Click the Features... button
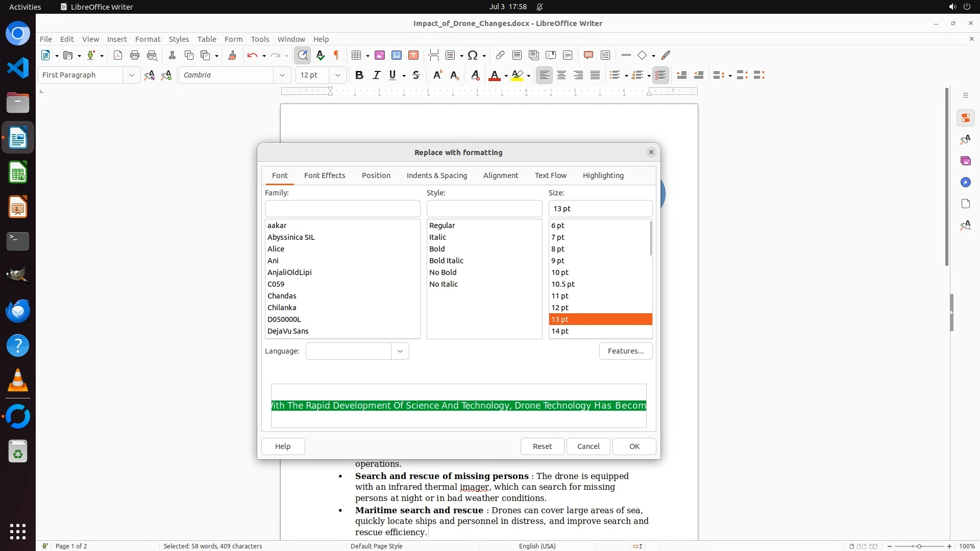Image resolution: width=980 pixels, height=551 pixels. tap(625, 351)
